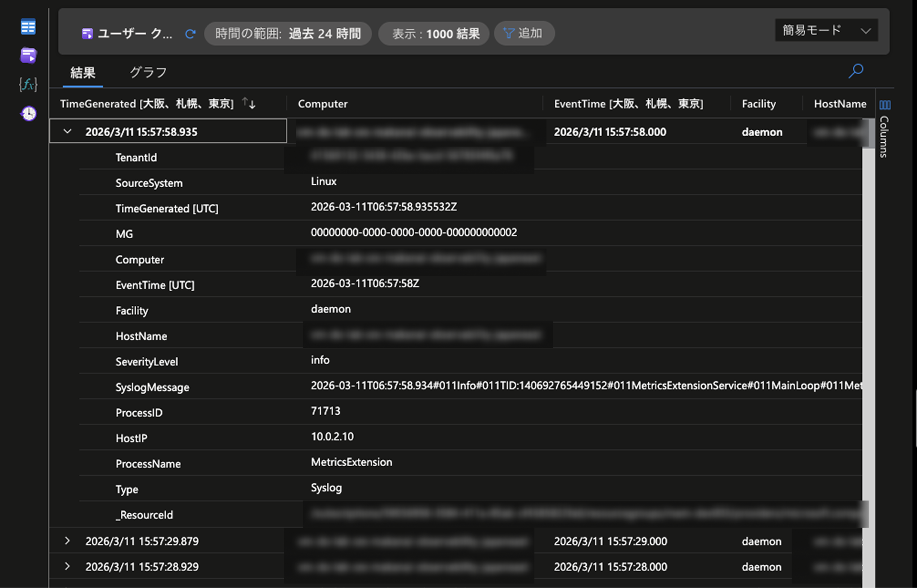Switch to the グラフ tab
Image resolution: width=917 pixels, height=588 pixels.
(148, 72)
